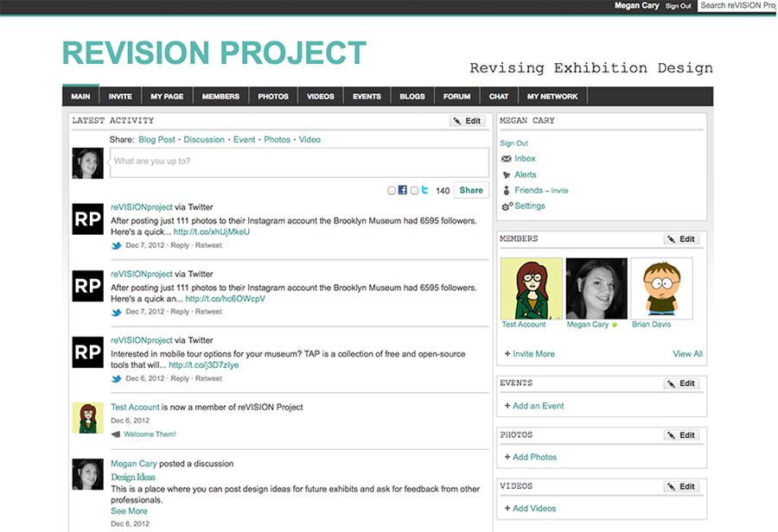Click Add Videos
Viewport: 778px width, 532px height.
click(x=534, y=509)
